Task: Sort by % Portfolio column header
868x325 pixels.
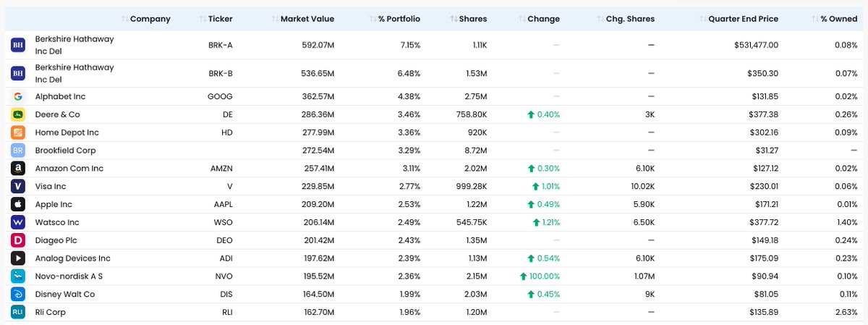Action: [399, 19]
